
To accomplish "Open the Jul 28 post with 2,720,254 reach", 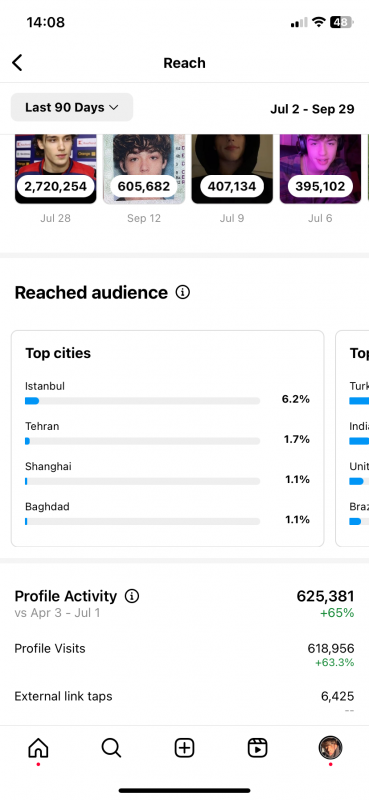I will [55, 169].
